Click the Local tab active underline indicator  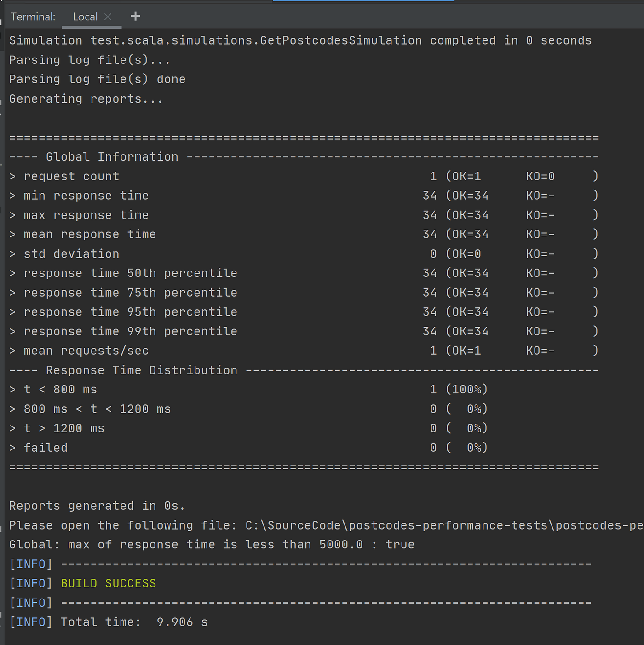click(x=91, y=26)
